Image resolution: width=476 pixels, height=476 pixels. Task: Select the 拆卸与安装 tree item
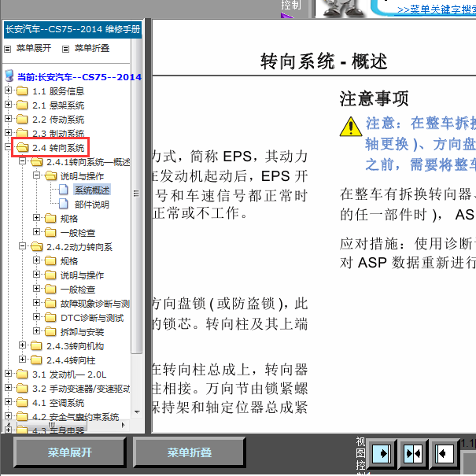pos(83,332)
